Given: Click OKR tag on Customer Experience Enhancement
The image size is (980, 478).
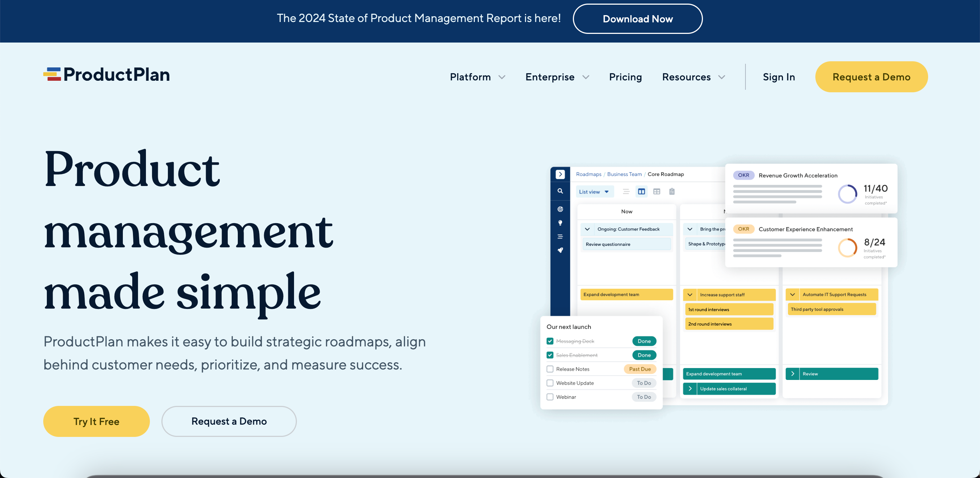Looking at the screenshot, I should [x=743, y=229].
